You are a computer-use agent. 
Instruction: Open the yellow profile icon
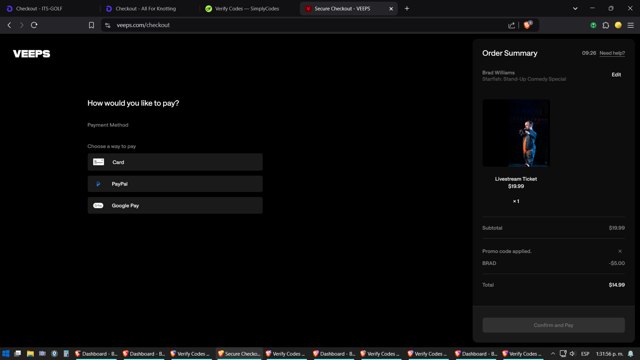pos(618,25)
